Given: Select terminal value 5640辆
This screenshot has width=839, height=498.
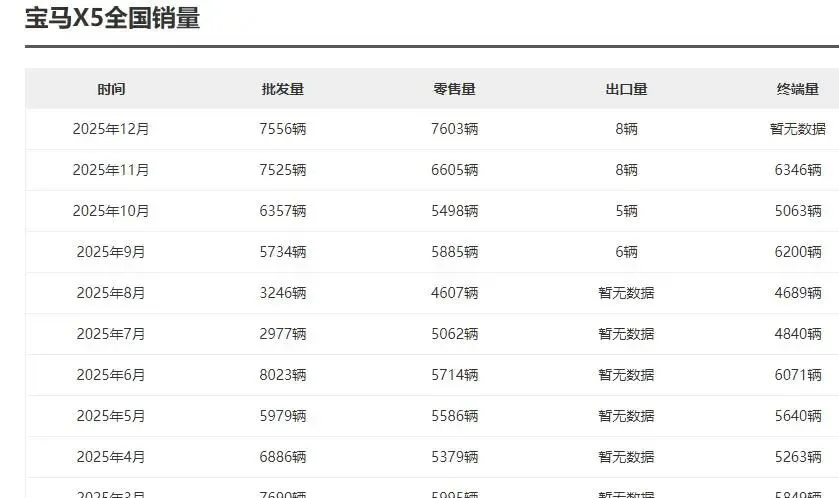Looking at the screenshot, I should (798, 416).
